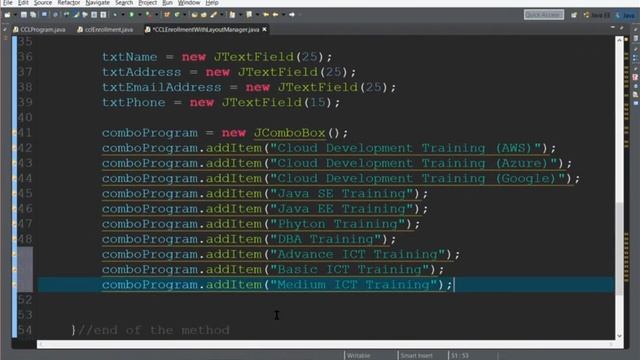
Task: Click the New Java Class icon
Action: tap(177, 15)
